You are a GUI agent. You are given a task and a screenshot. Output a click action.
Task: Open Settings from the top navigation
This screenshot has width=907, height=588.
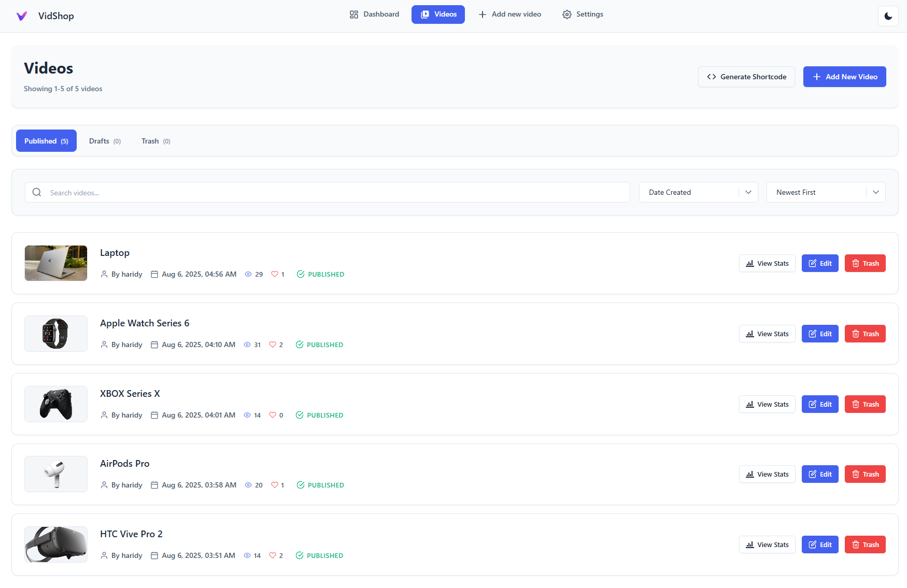click(583, 15)
